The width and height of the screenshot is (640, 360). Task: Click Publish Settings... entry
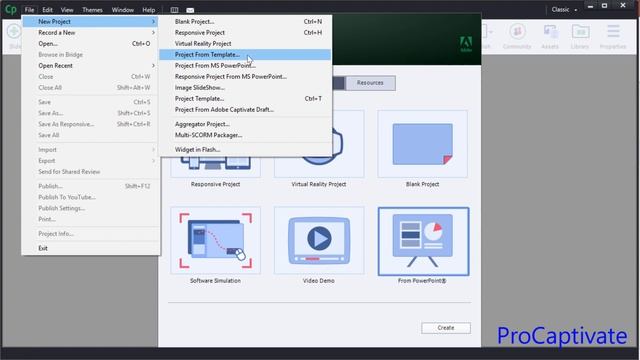(91, 209)
